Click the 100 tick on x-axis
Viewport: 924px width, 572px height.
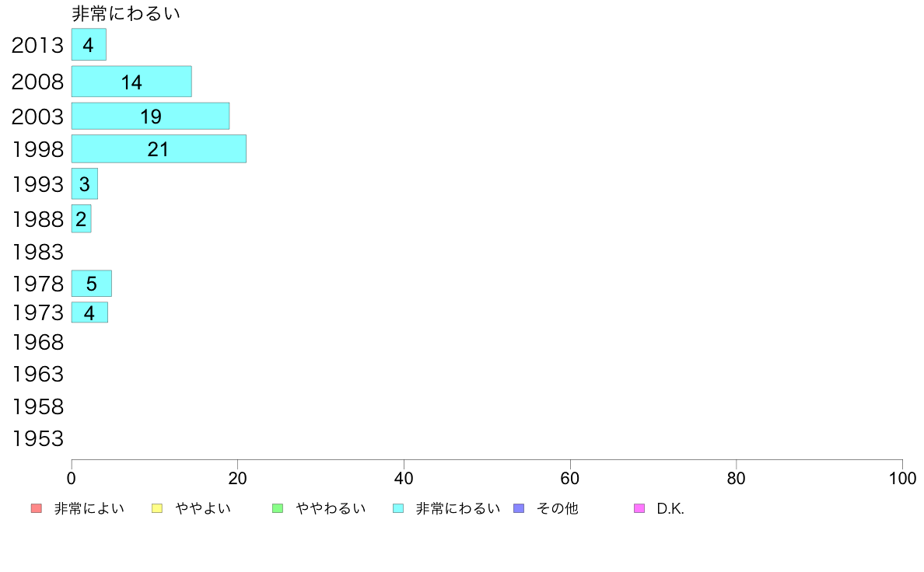pos(902,478)
